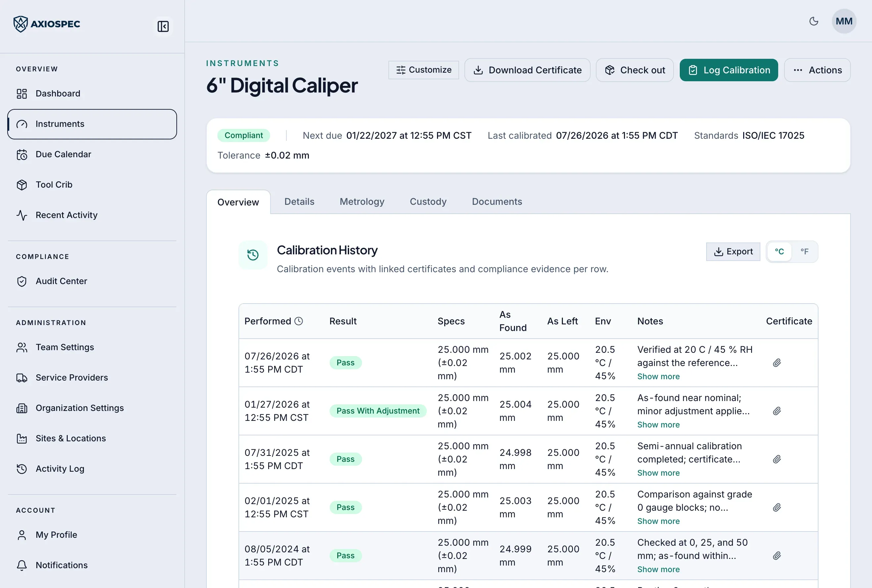Click the Result column header
The width and height of the screenshot is (872, 588).
pyautogui.click(x=343, y=321)
